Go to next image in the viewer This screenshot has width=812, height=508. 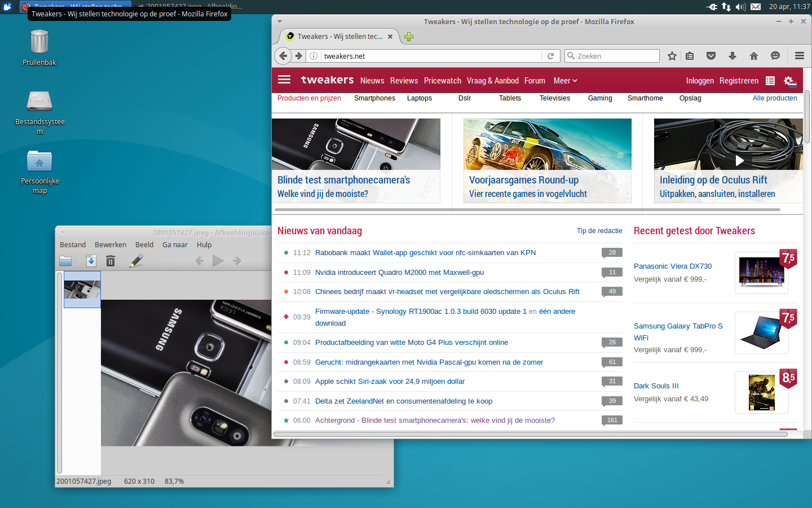point(237,261)
